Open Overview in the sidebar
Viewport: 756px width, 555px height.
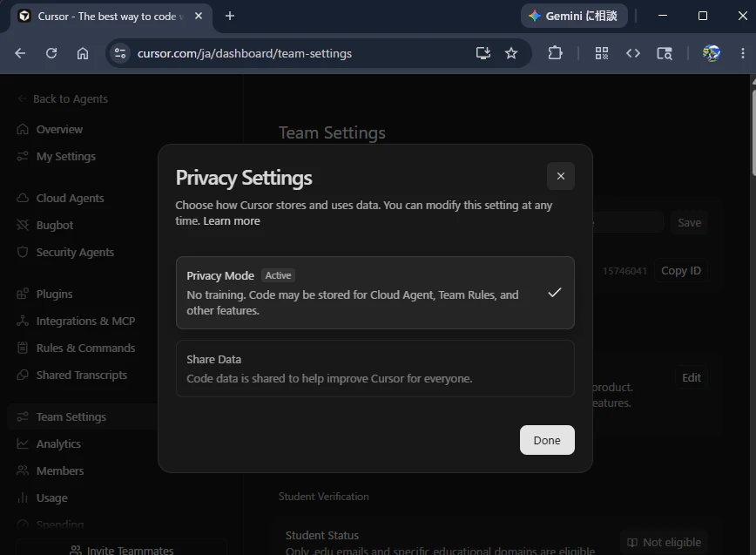pyautogui.click(x=59, y=129)
